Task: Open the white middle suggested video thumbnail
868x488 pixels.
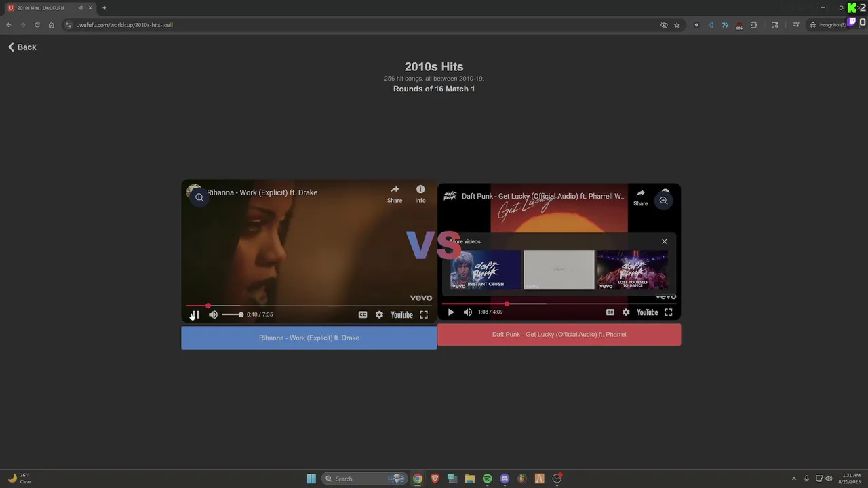Action: pos(559,270)
